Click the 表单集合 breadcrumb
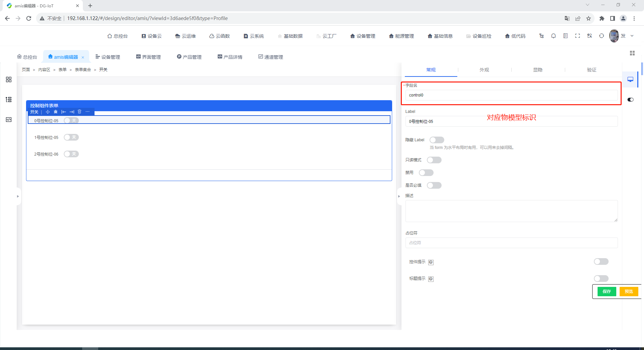644x350 pixels. pyautogui.click(x=83, y=70)
